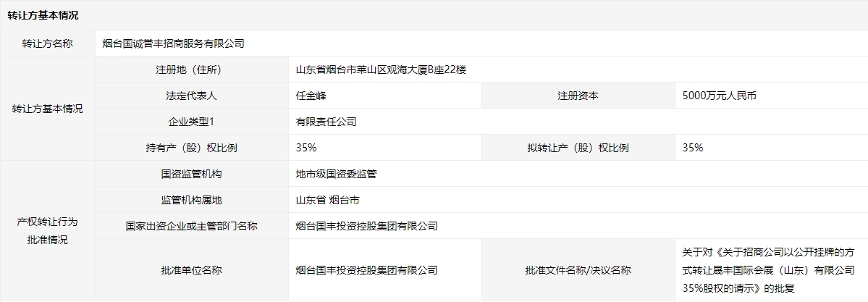Select company name 烟台国诚营丰招商服务有限公司
This screenshot has width=868, height=302.
pos(174,43)
